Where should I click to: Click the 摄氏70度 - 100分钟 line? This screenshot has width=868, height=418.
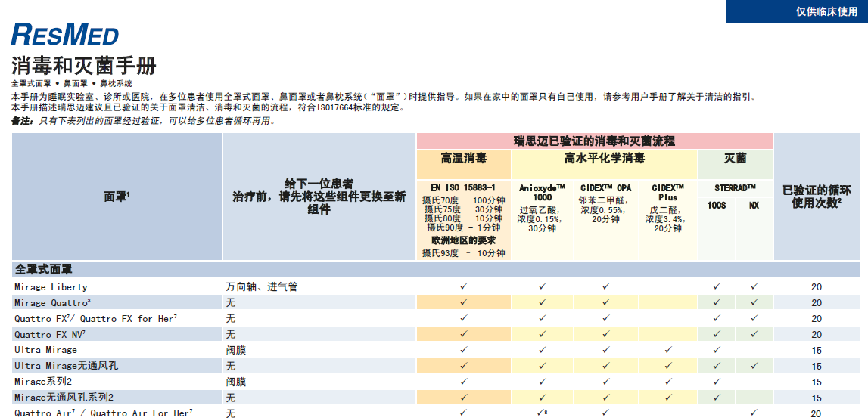tap(463, 200)
